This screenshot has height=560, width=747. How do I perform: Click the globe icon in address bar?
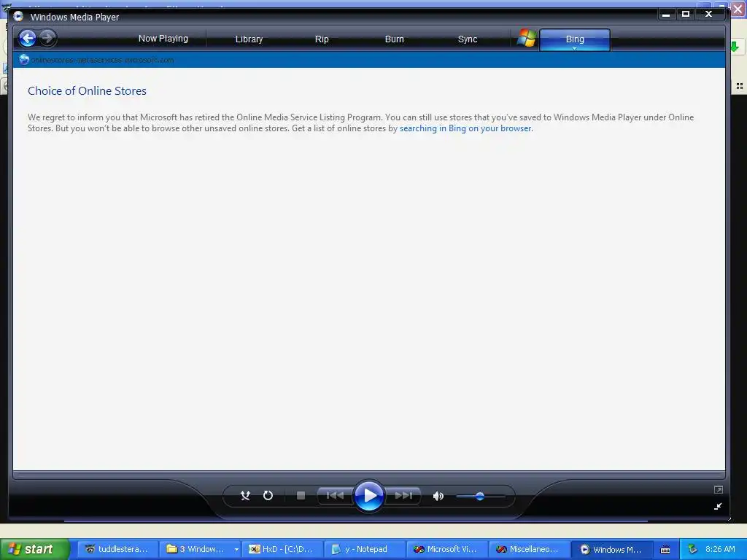click(x=24, y=60)
